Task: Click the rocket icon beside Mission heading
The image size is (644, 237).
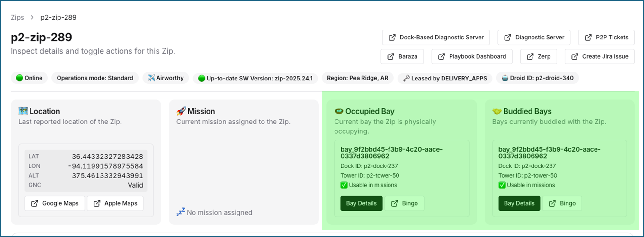Action: pos(181,111)
